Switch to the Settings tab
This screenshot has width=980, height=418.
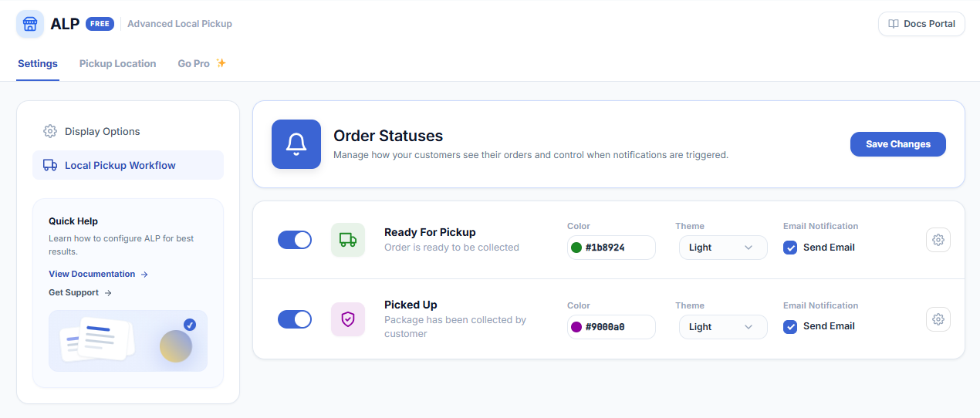click(x=38, y=63)
